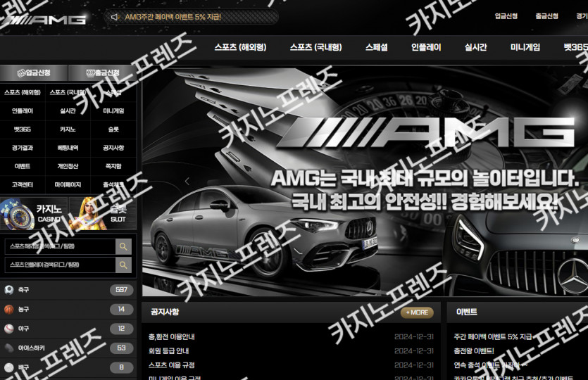The image size is (588, 380).
Task: Open notice 회원 등급 안내
Action: (169, 350)
